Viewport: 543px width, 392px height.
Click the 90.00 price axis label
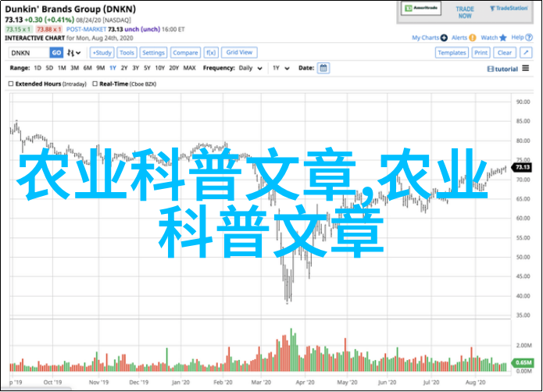(x=523, y=102)
